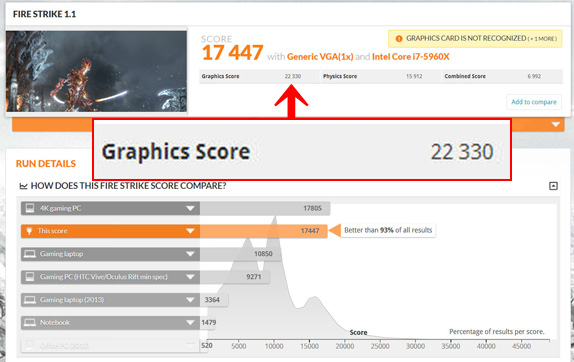This screenshot has height=362, width=574.
Task: Click the graphics card not recognized notice
Action: coord(475,38)
